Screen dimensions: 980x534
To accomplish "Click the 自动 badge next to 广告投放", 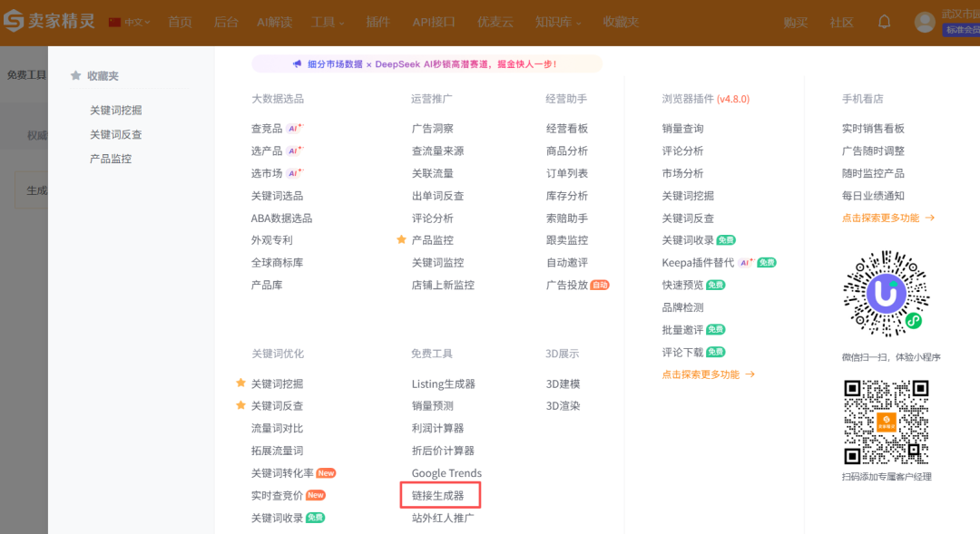I will (599, 284).
